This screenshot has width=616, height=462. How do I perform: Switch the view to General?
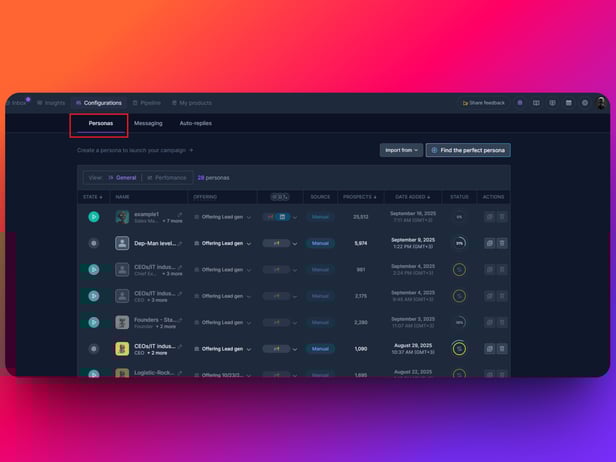tap(122, 178)
